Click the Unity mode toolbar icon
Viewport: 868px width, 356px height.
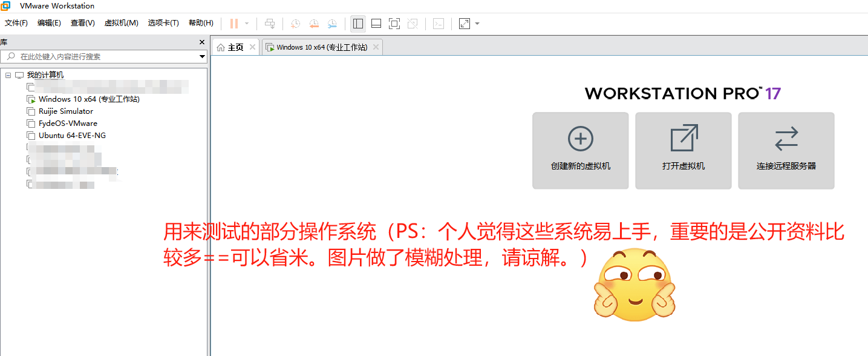413,24
